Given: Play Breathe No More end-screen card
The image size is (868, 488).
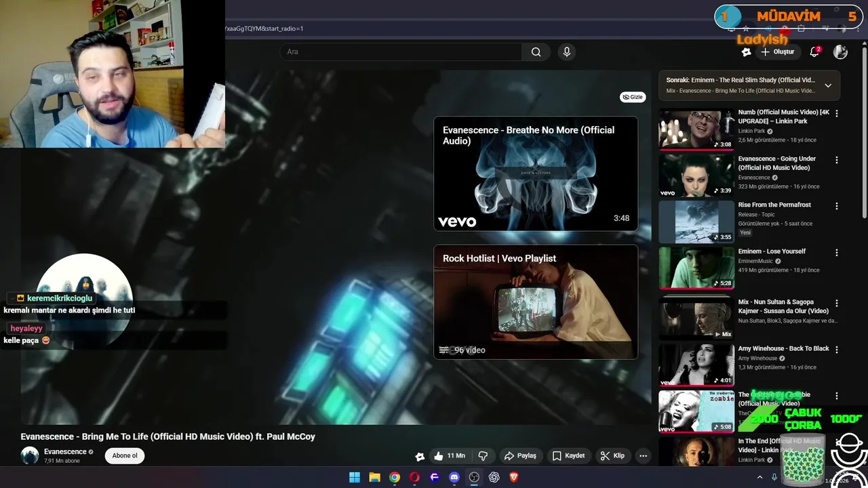Looking at the screenshot, I should (x=536, y=174).
